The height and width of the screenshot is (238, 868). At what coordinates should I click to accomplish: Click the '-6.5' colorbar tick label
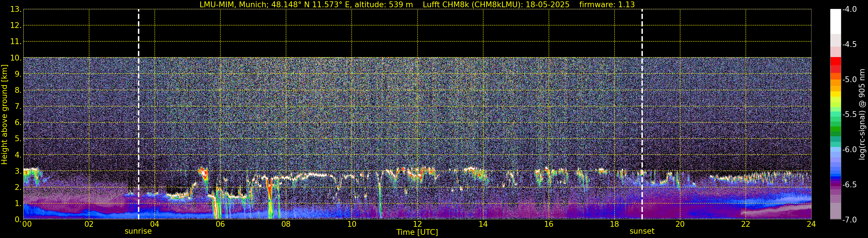[849, 185]
